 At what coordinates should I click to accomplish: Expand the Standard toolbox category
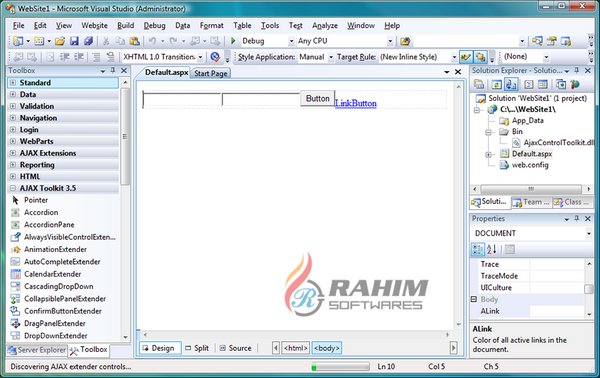pos(13,83)
